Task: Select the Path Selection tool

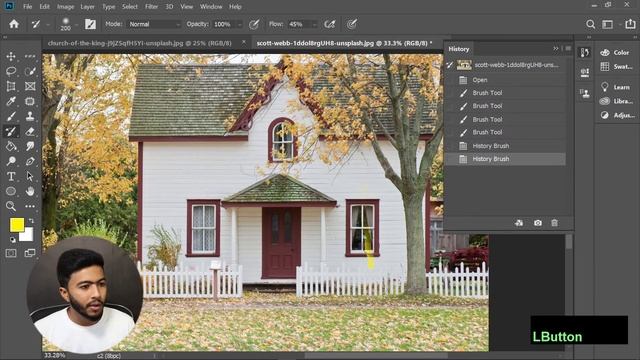Action: pos(30,176)
